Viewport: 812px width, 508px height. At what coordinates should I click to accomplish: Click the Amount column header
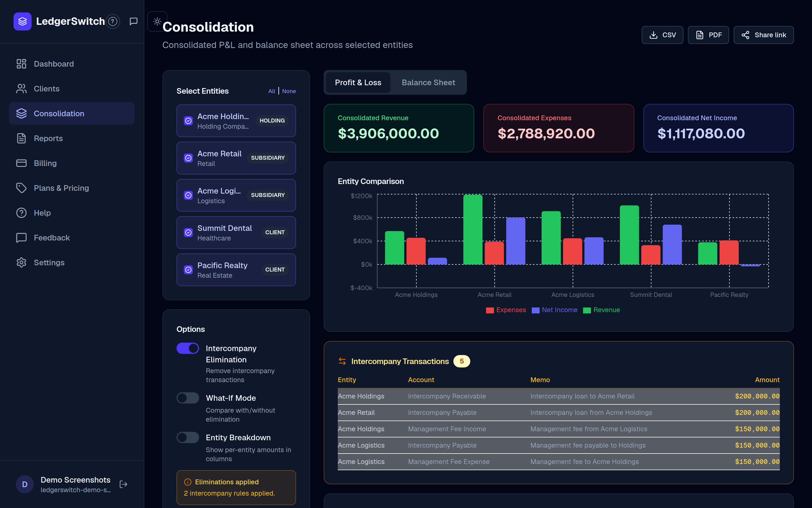point(767,380)
